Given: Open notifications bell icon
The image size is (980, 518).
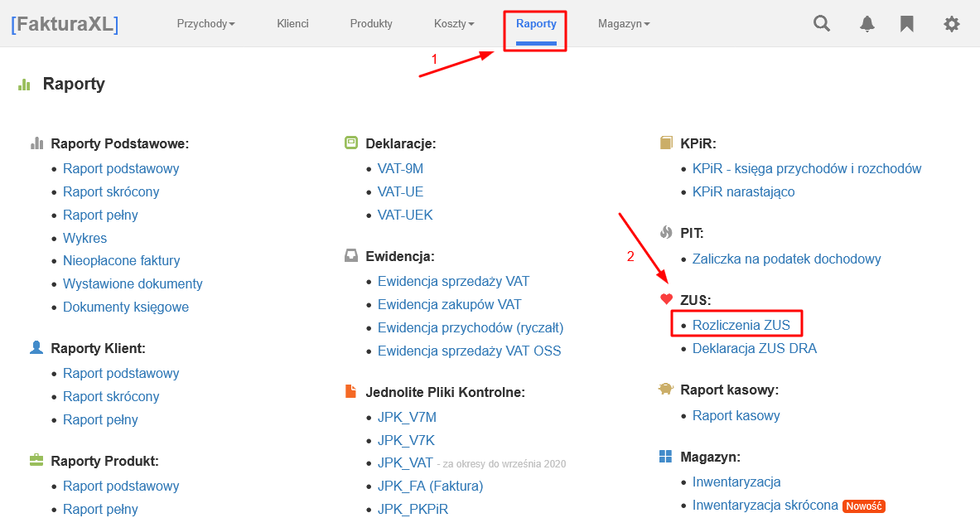Looking at the screenshot, I should click(867, 24).
